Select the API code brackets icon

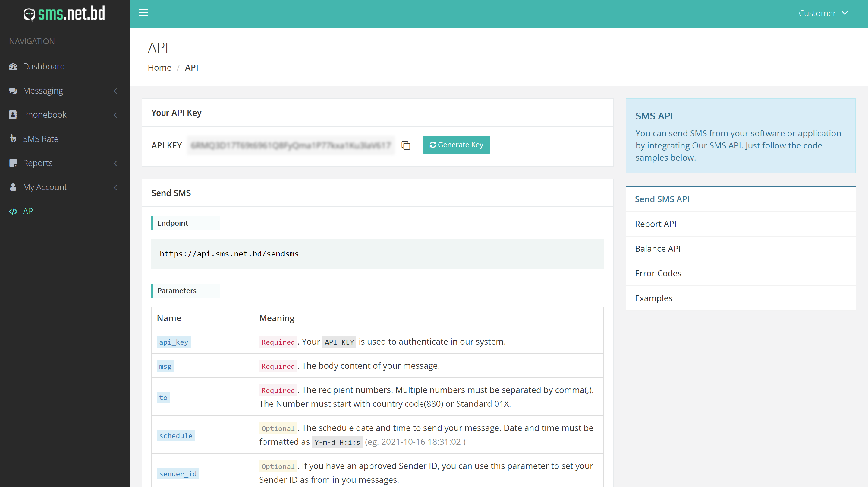pos(14,211)
